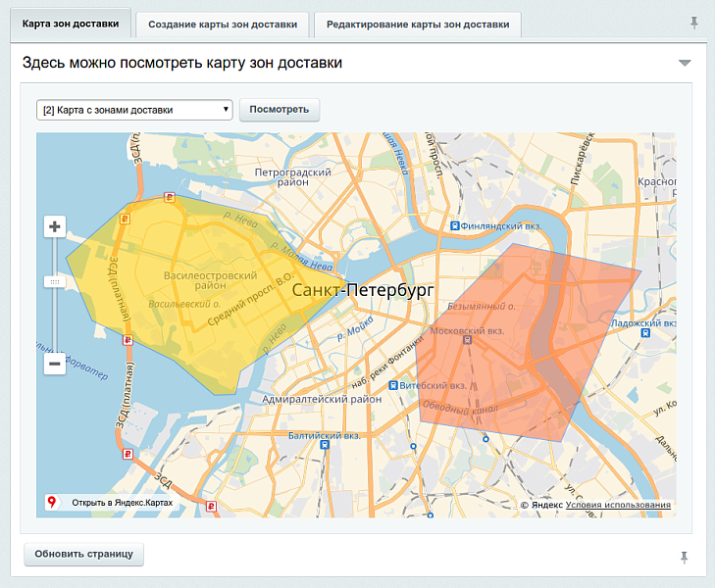The height and width of the screenshot is (588, 715).
Task: Select the Карта зон доставки tab
Action: pyautogui.click(x=71, y=24)
